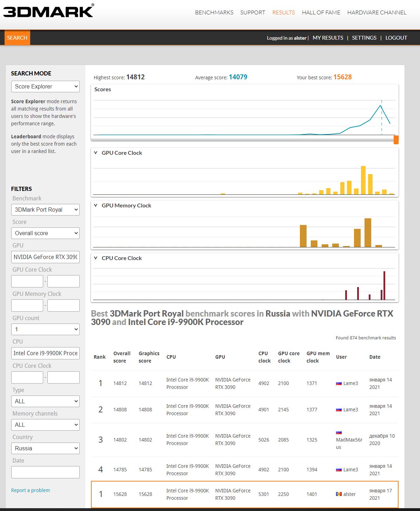Click the GPU mem clock column header
This screenshot has height=511, width=420.
coord(318,357)
